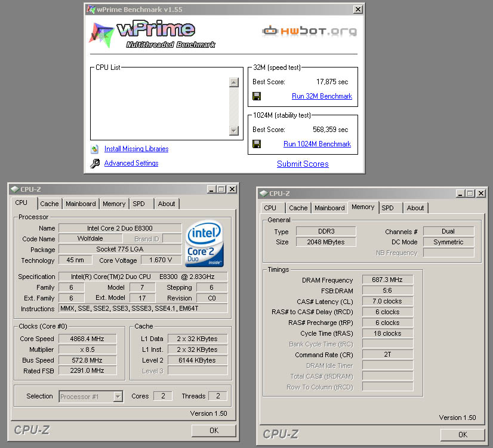Click the Install Missing Libraries icon
Viewport: 493px width, 448px height.
[95, 149]
